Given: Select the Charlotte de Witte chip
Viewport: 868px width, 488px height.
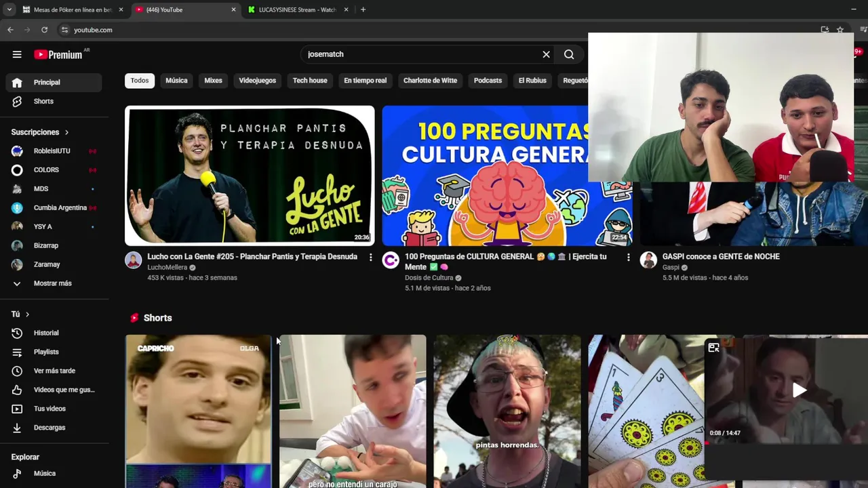Looking at the screenshot, I should coord(430,81).
